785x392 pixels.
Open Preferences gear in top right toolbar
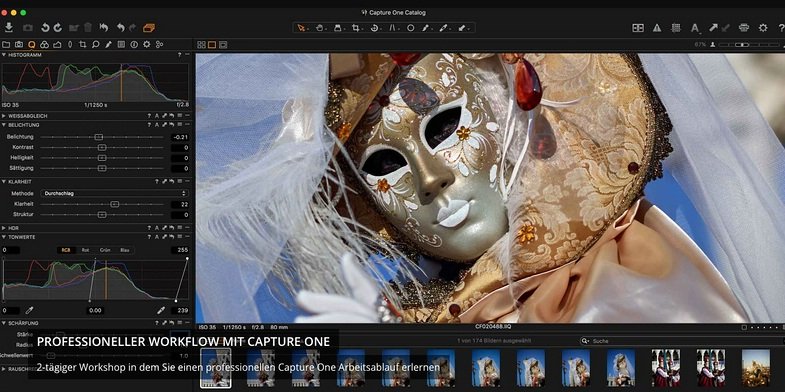(763, 28)
